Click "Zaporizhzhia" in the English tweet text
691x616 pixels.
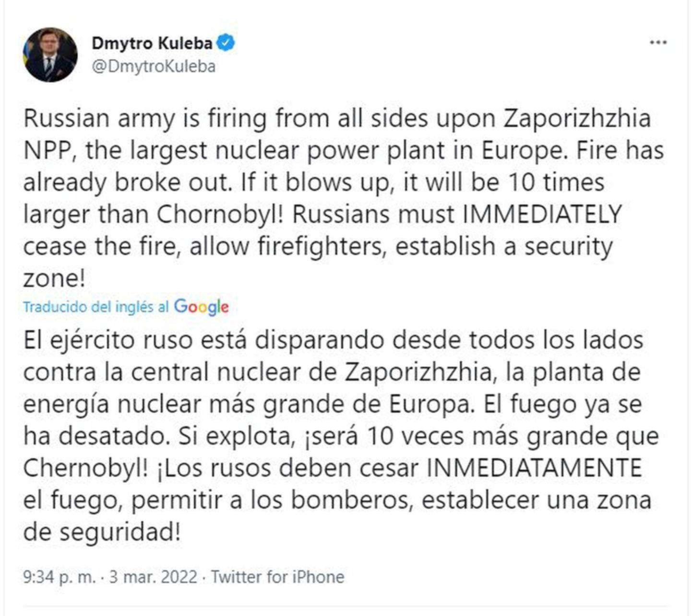577,118
